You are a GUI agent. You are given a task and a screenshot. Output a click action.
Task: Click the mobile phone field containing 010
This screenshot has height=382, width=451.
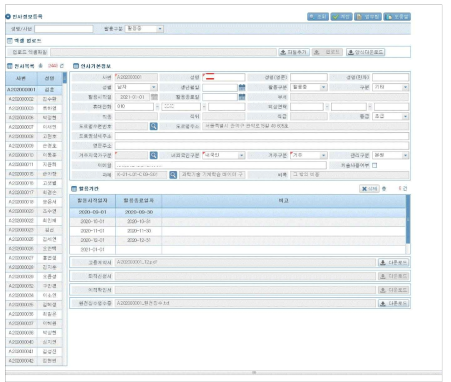(x=134, y=107)
